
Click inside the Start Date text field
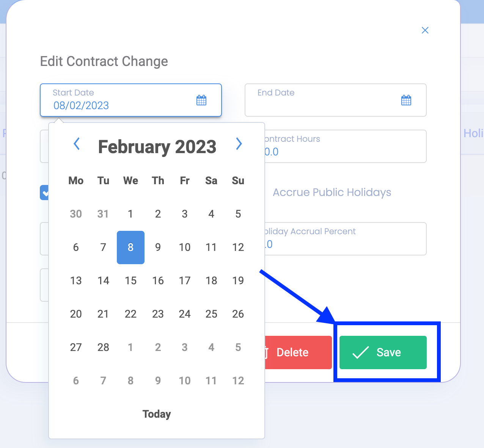[x=114, y=105]
